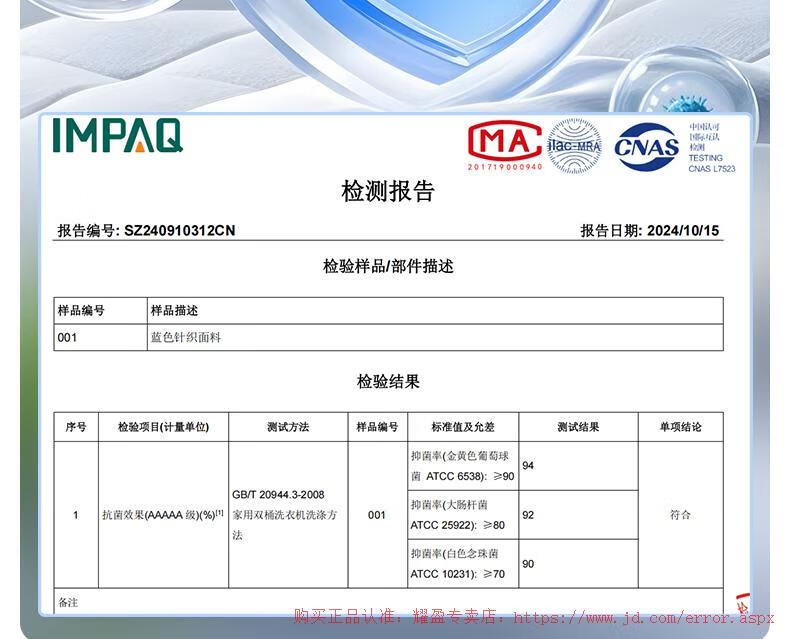Select report date 2024/10/15
Image resolution: width=790 pixels, height=639 pixels.
point(683,230)
